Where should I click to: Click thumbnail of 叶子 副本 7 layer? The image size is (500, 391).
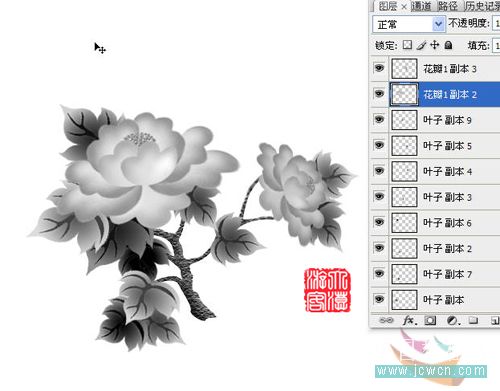click(x=404, y=274)
